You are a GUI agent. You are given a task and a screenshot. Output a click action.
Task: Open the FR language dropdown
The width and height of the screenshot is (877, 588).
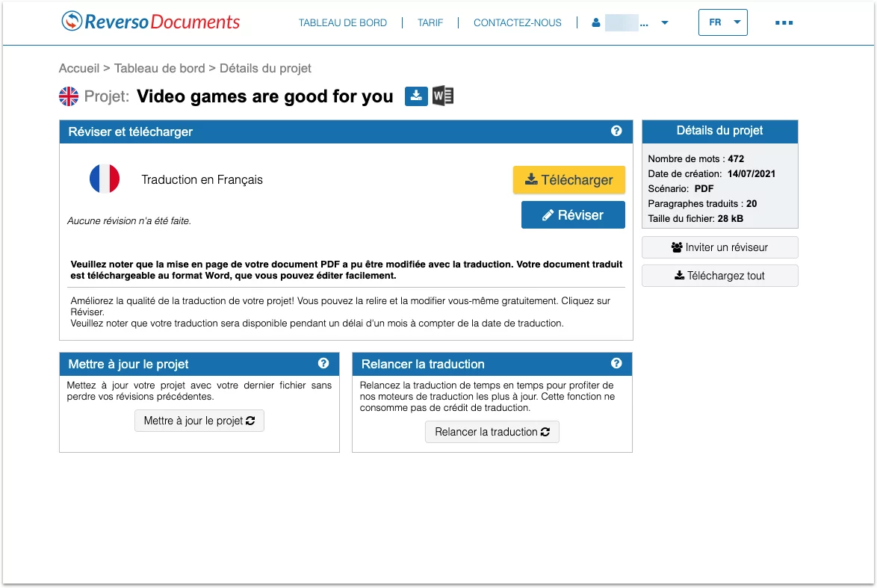point(722,22)
